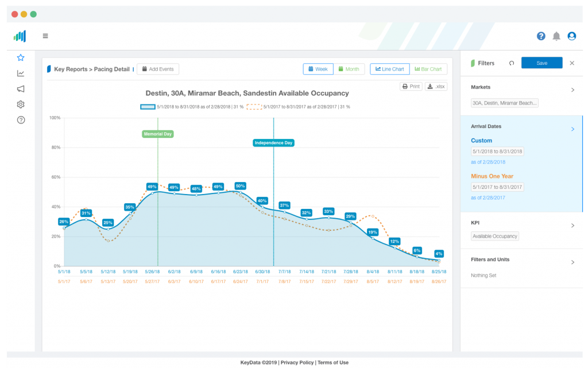This screenshot has height=368, width=588.
Task: Click the KeyData logo icon
Action: [x=20, y=36]
